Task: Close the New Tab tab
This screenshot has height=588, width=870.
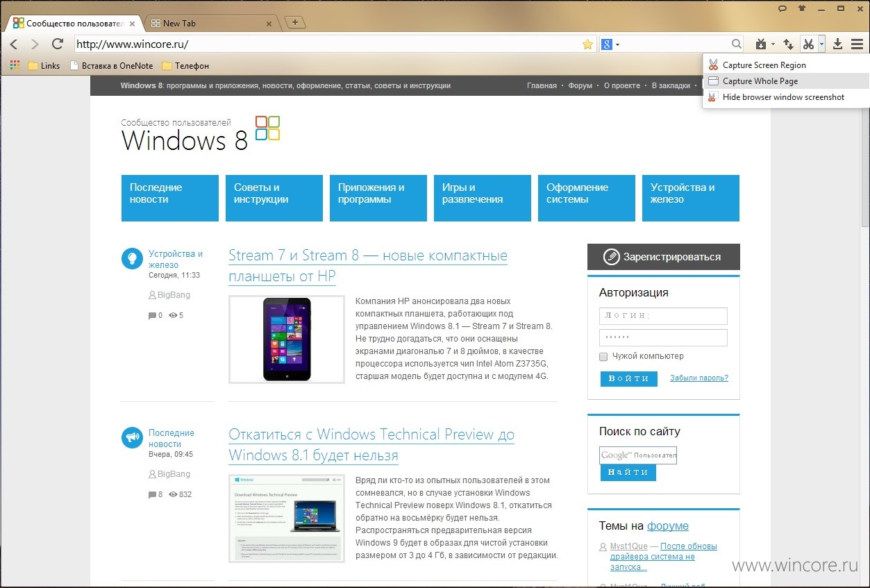Action: click(269, 24)
